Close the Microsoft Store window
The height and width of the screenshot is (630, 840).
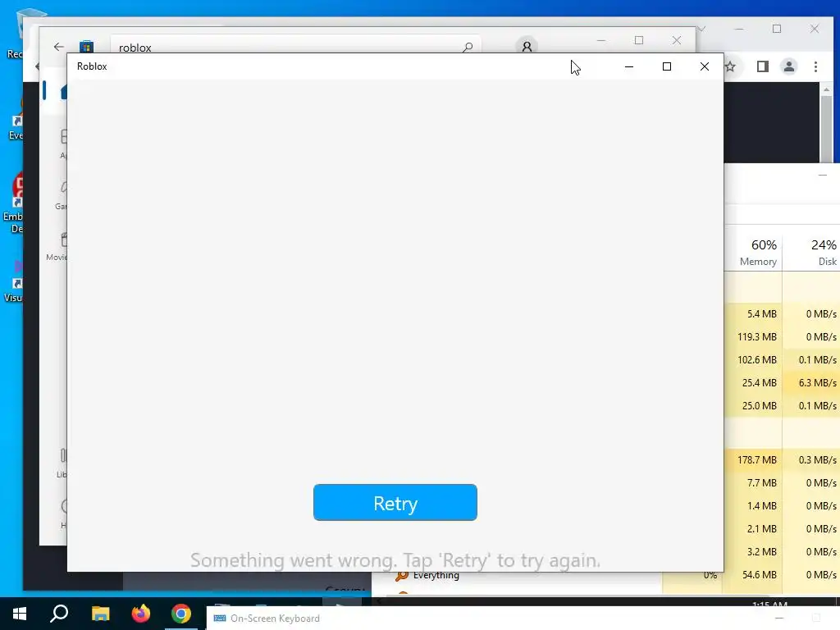pyautogui.click(x=677, y=40)
